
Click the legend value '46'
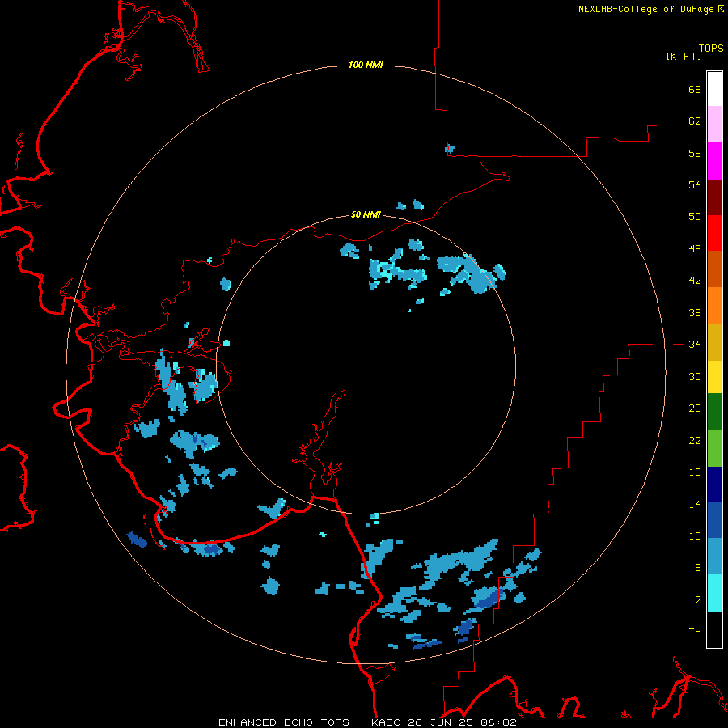[695, 249]
